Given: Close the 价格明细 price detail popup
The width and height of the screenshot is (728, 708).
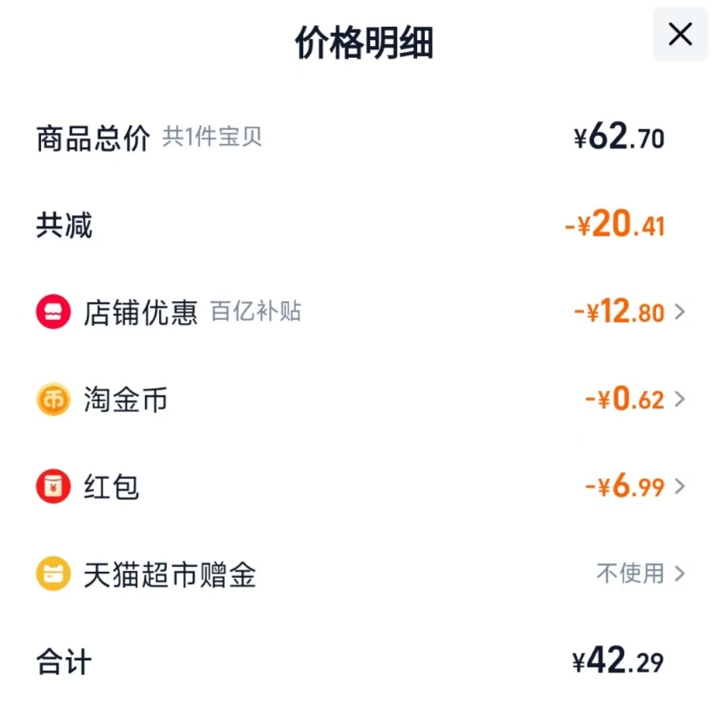Looking at the screenshot, I should point(679,34).
